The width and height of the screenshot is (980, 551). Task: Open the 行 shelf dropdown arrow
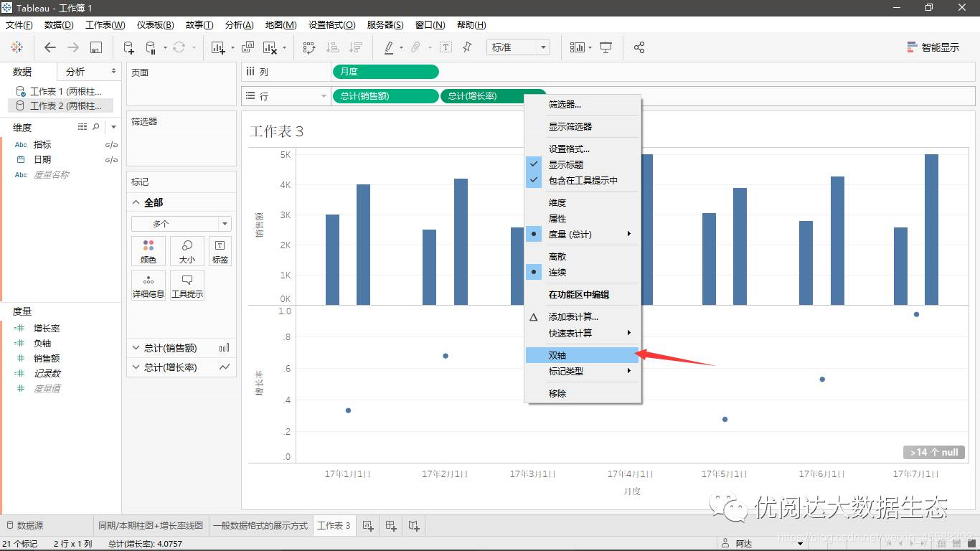coord(323,95)
